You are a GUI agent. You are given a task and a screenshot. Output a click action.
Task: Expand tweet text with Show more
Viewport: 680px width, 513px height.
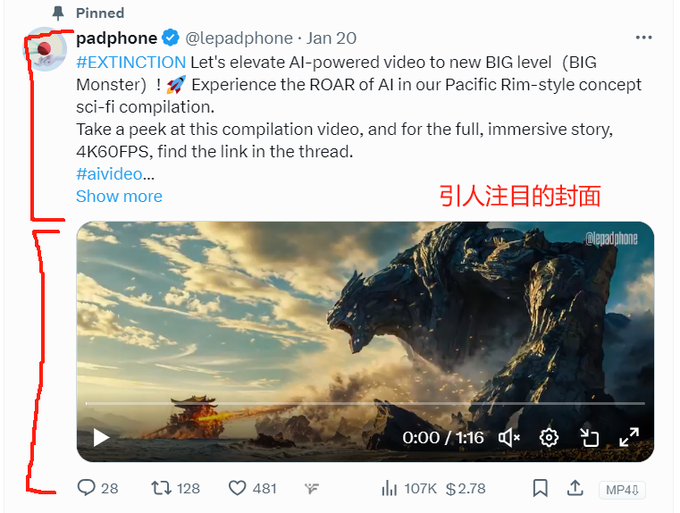[x=119, y=196]
